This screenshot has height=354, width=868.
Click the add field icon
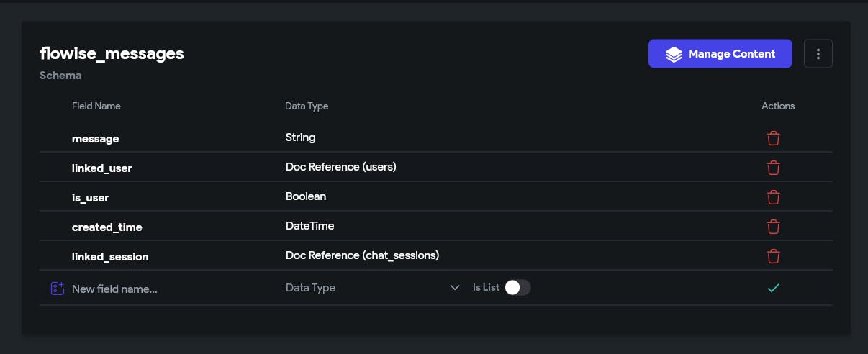click(x=58, y=289)
